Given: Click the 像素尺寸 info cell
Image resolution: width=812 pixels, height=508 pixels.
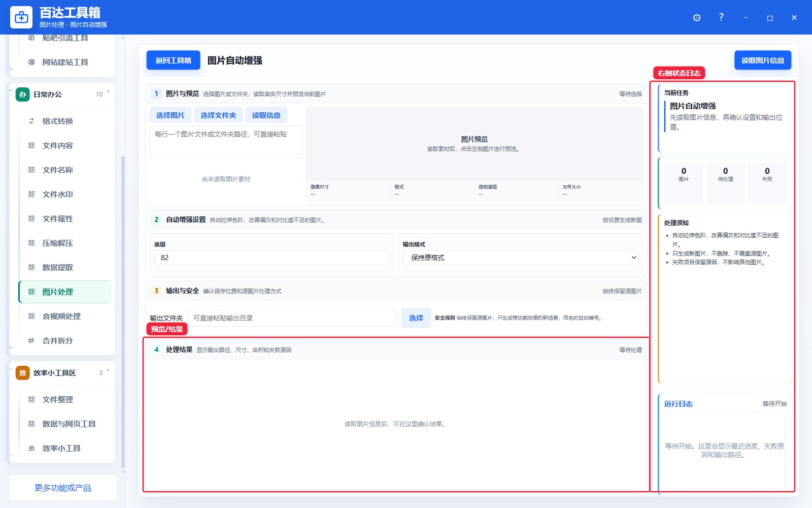Looking at the screenshot, I should click(x=348, y=190).
